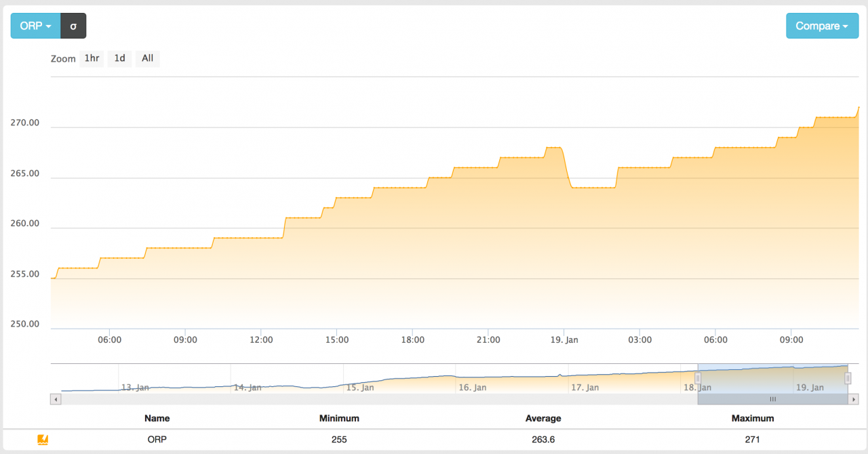Click the navigator's left range handle
Image resolution: width=868 pixels, height=454 pixels.
click(x=697, y=378)
